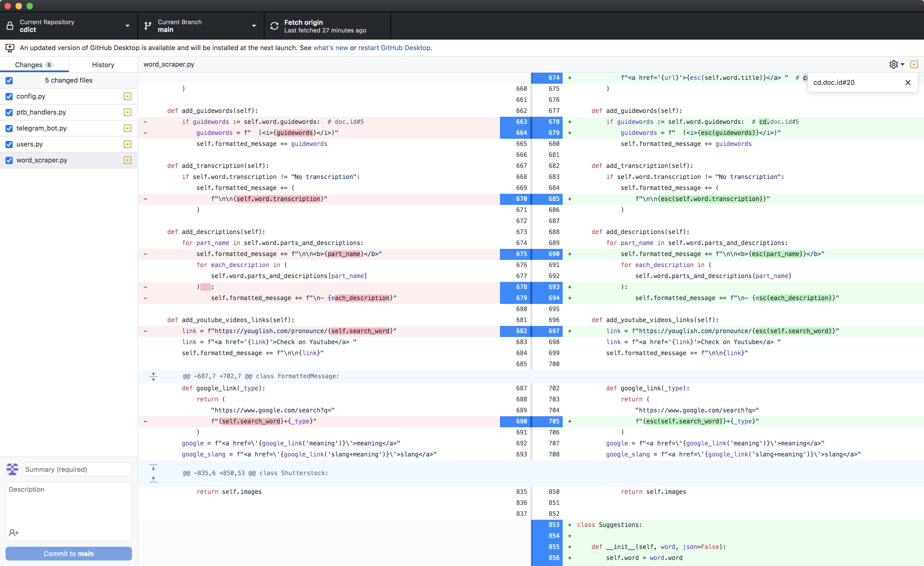Click the Commit to main button
This screenshot has width=924, height=566.
coord(69,554)
